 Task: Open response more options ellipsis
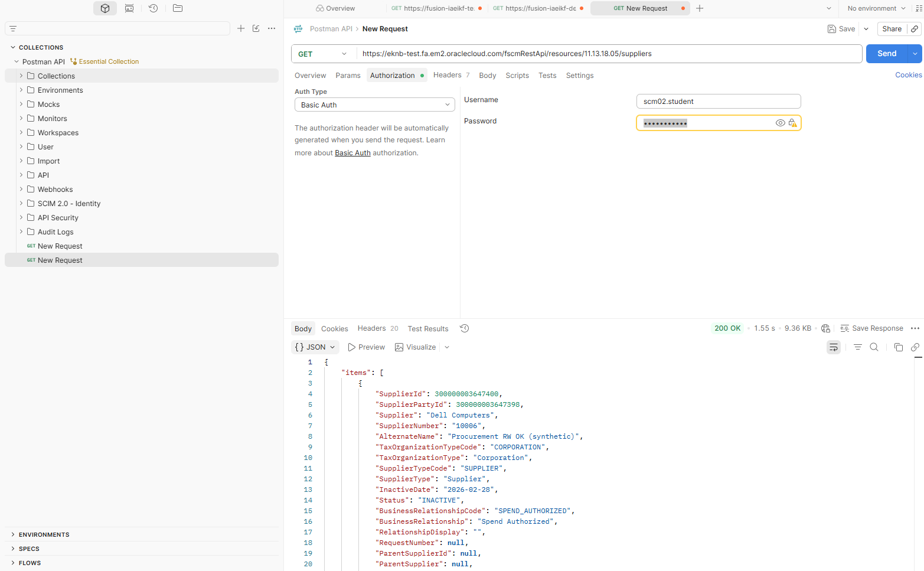pyautogui.click(x=915, y=328)
